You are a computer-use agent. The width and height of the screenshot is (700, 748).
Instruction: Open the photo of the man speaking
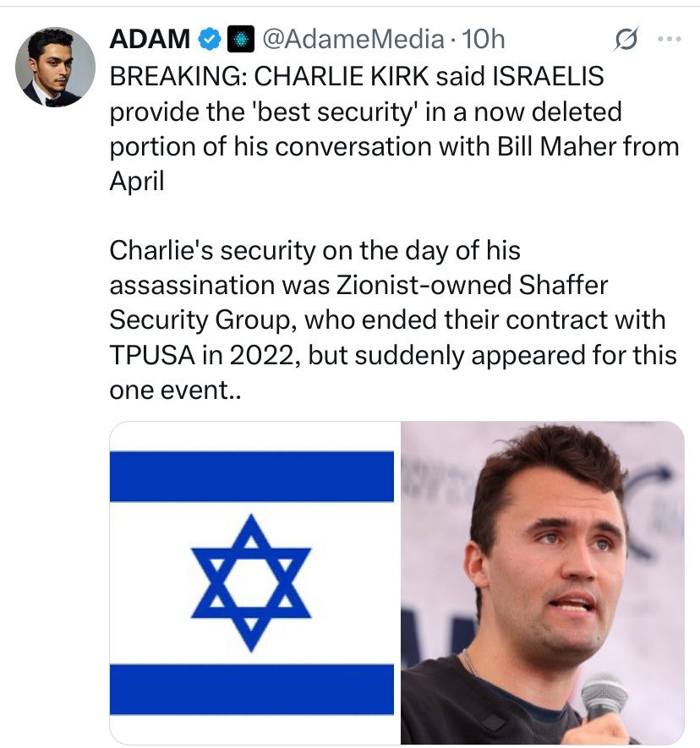[542, 582]
